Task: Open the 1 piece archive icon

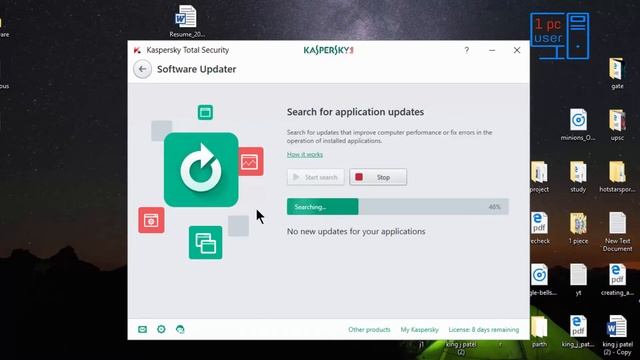Action: (x=578, y=228)
